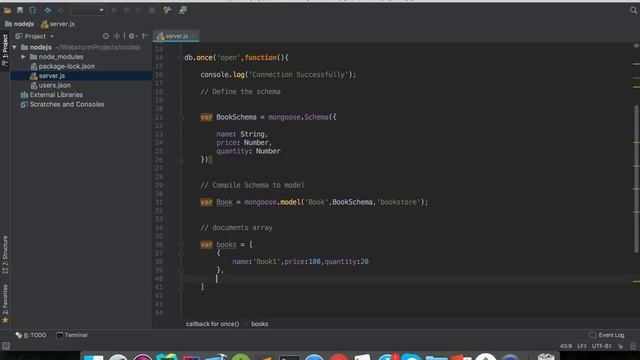Click the editor vertical scrollbar

[x=636, y=179]
